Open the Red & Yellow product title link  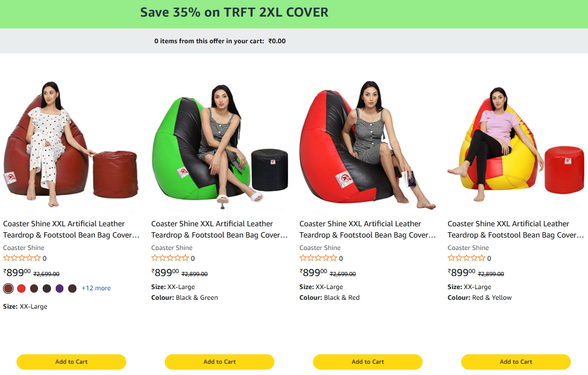click(x=516, y=229)
